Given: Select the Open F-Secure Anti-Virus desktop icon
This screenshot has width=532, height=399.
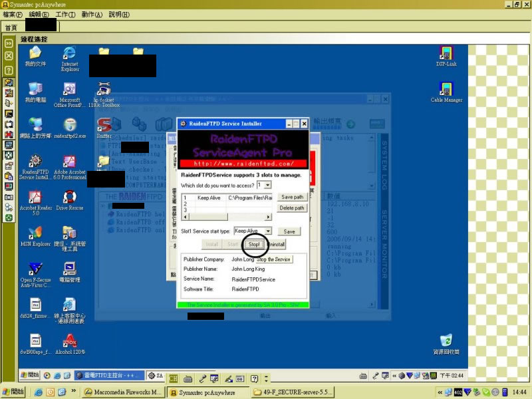Looking at the screenshot, I should [35, 275].
